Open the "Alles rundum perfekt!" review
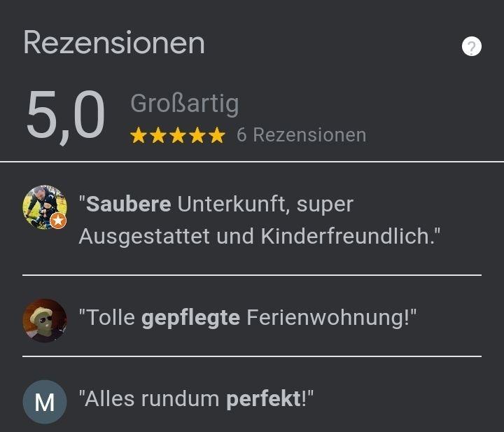504x432 pixels. [196, 399]
